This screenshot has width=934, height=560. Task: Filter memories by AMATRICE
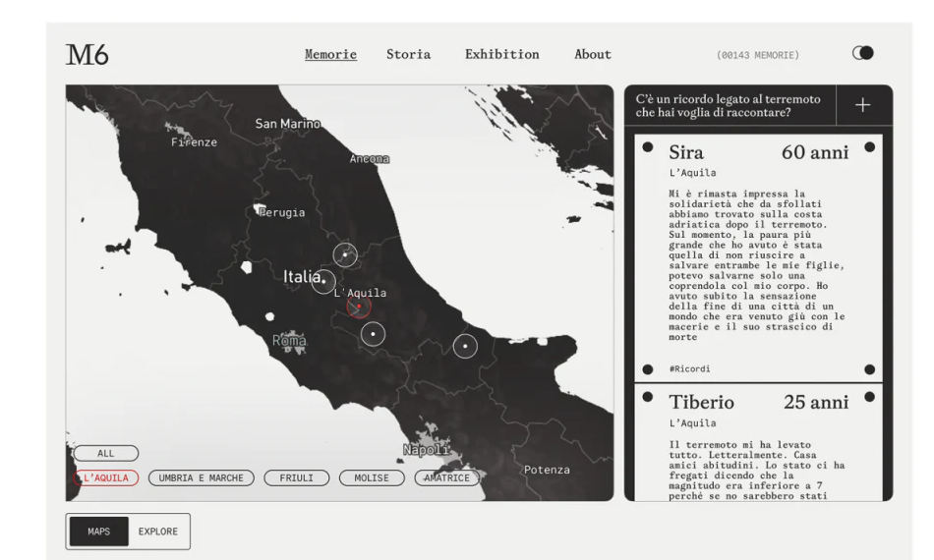coord(446,477)
